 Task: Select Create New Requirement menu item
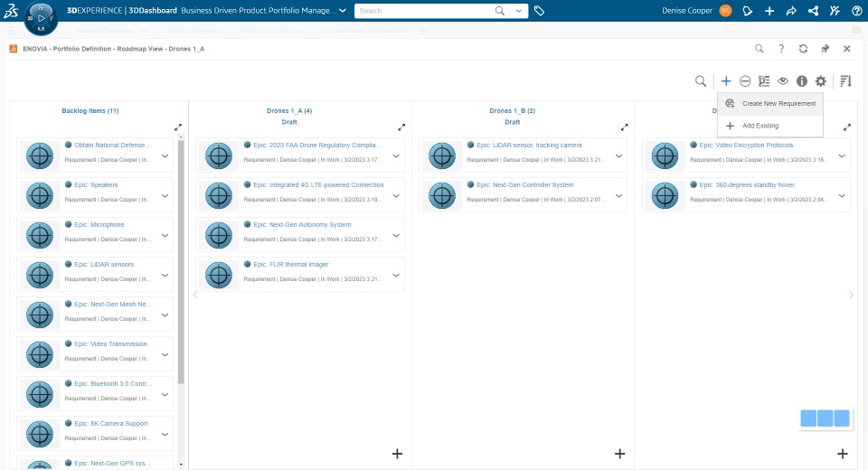tap(770, 104)
